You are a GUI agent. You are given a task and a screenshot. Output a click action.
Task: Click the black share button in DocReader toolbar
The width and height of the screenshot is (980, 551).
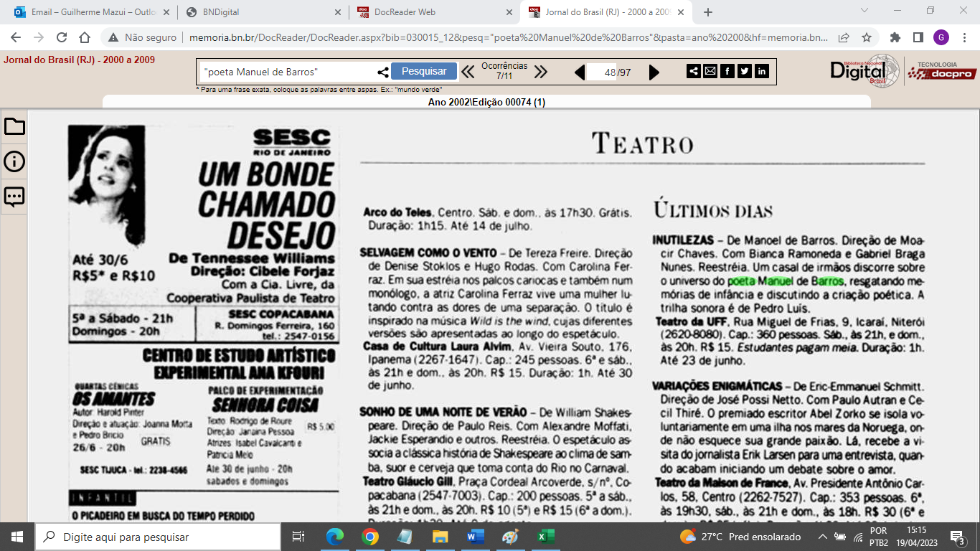pos(694,71)
